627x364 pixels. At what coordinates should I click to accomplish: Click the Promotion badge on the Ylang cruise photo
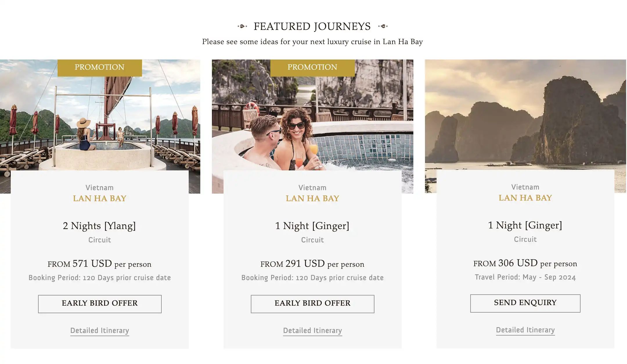(x=100, y=68)
